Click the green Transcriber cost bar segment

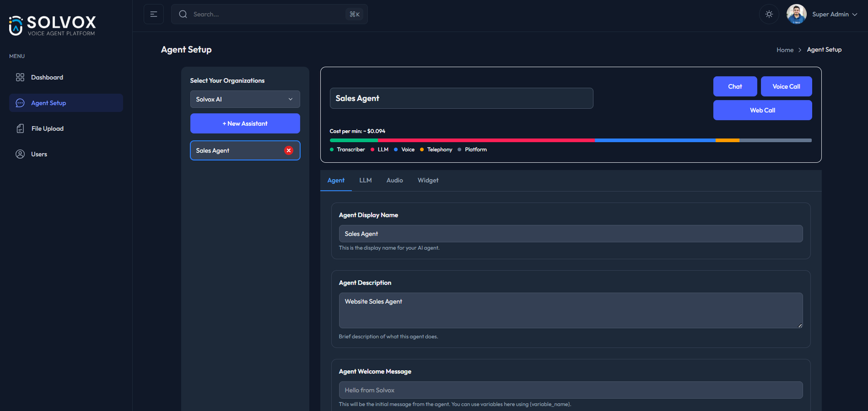(x=354, y=140)
